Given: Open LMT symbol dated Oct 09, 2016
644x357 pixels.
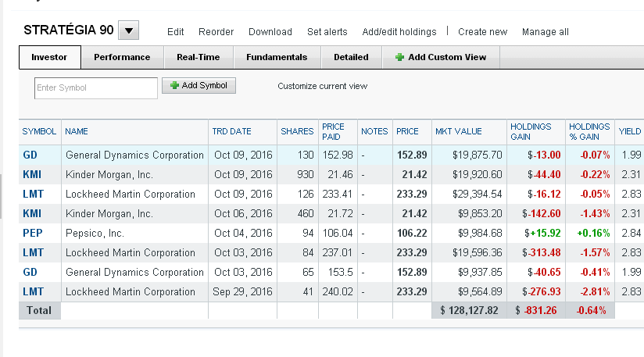Looking at the screenshot, I should (34, 194).
